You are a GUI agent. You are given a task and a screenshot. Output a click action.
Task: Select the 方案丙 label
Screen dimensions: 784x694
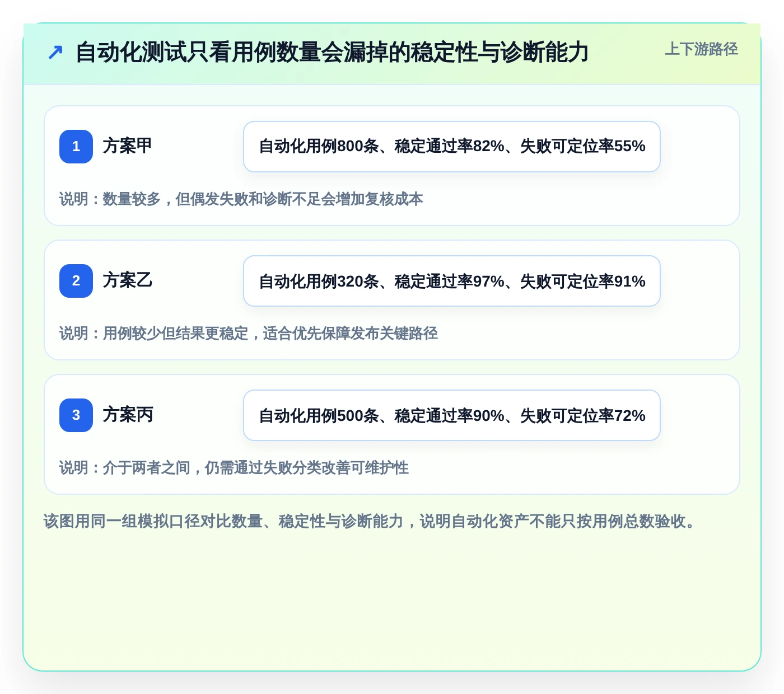click(128, 414)
